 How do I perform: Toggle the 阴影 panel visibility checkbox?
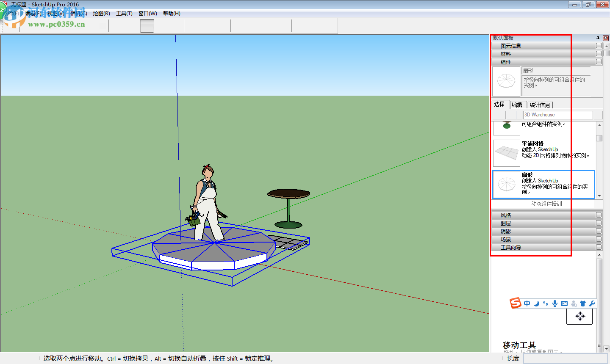point(599,231)
